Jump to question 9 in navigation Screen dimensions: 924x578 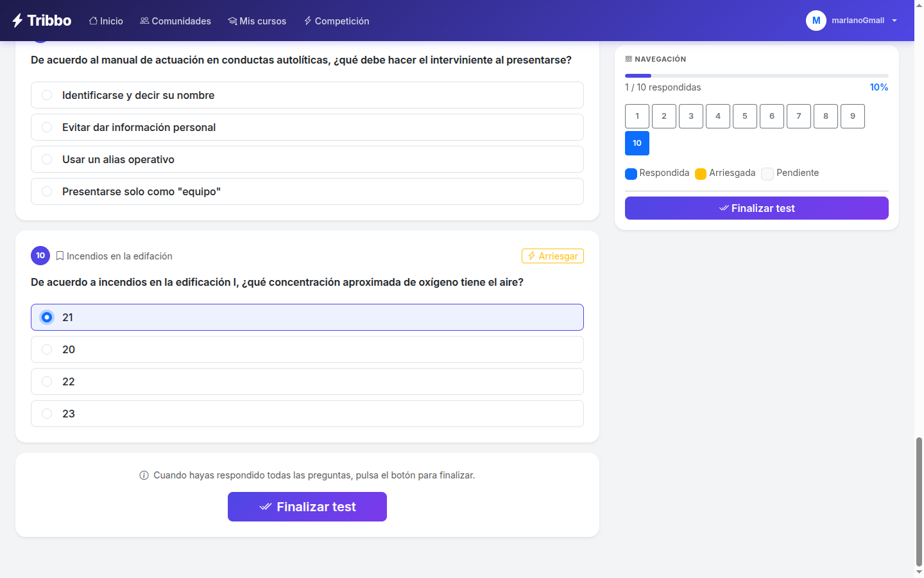853,116
